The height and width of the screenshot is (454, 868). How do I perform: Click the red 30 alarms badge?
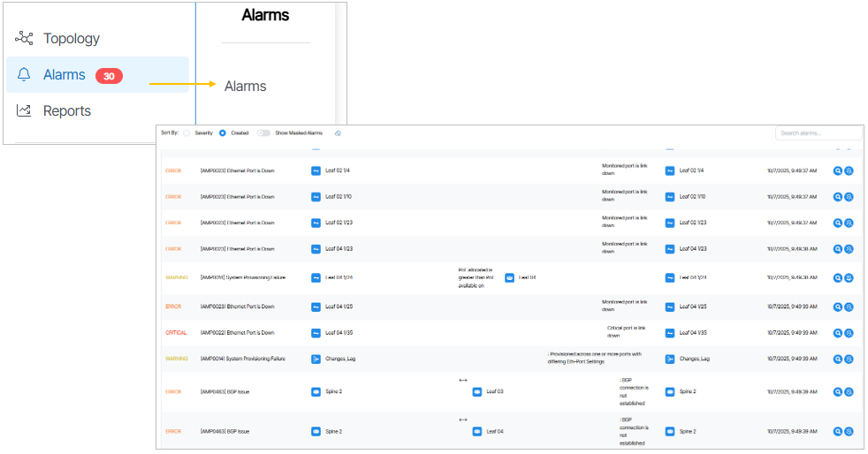(109, 77)
